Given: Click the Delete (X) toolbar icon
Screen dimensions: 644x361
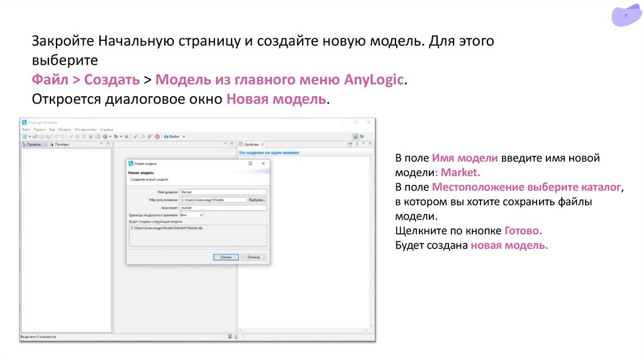Looking at the screenshot, I should tap(91, 136).
